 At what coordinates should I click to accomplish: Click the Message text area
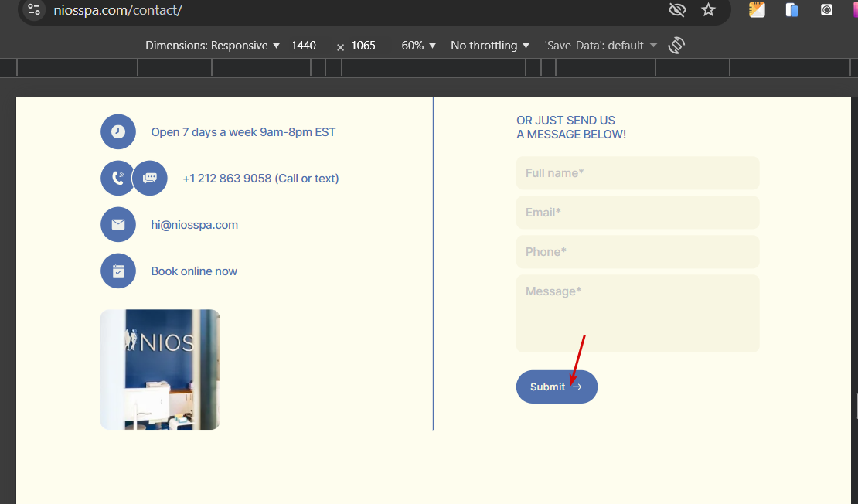(x=638, y=313)
